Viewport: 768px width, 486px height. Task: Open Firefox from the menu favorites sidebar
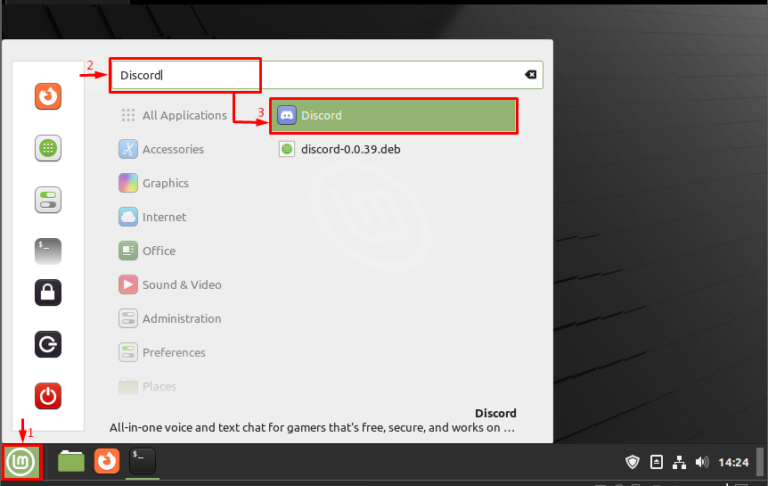tap(48, 96)
